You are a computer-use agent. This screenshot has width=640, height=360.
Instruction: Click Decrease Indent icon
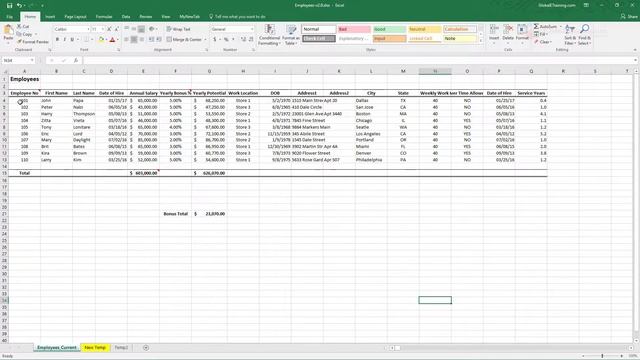[151, 40]
